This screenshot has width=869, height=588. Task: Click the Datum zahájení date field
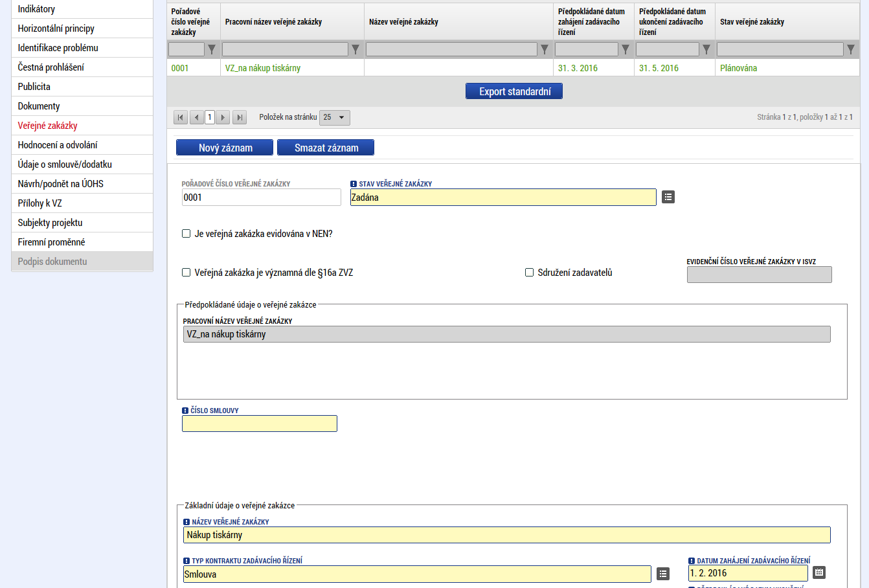point(748,573)
